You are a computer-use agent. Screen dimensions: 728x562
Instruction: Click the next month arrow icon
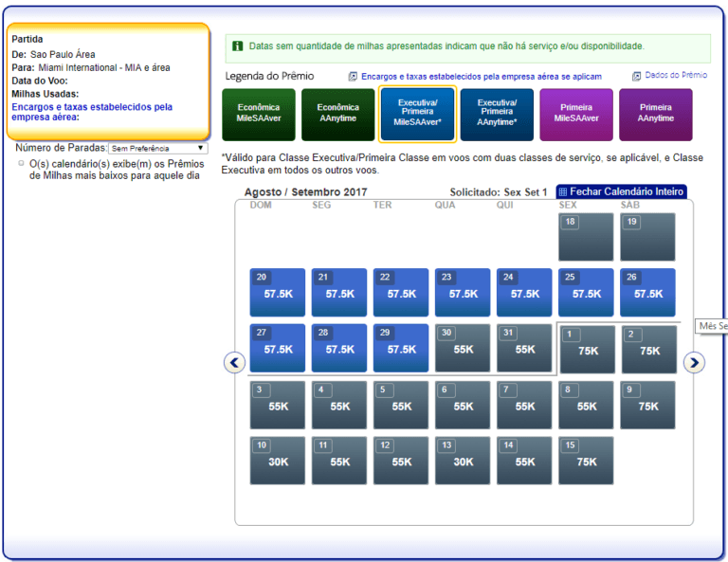[x=694, y=362]
